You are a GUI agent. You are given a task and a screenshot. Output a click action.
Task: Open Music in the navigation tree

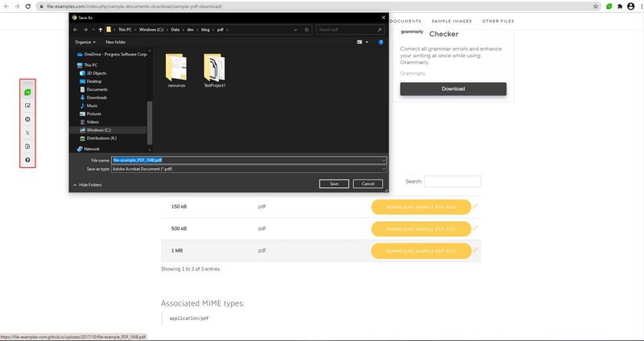(x=89, y=106)
